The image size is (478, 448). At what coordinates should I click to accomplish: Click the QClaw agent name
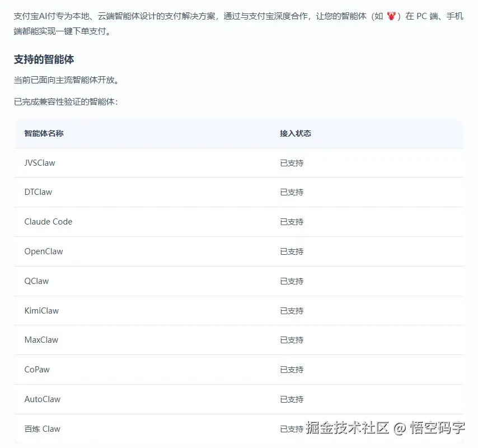tap(36, 281)
